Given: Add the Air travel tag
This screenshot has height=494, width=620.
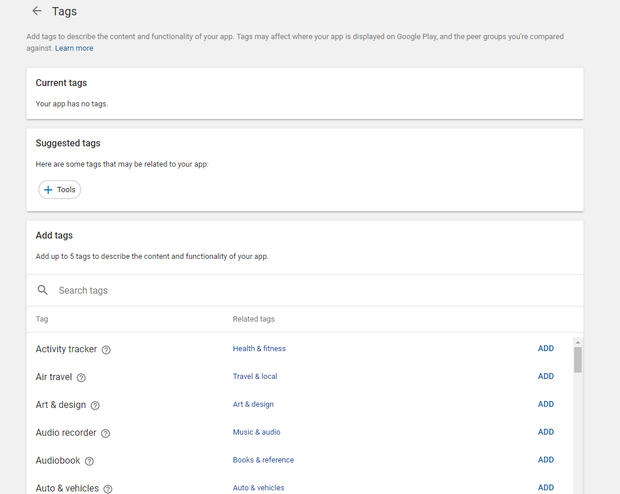Looking at the screenshot, I should point(545,377).
